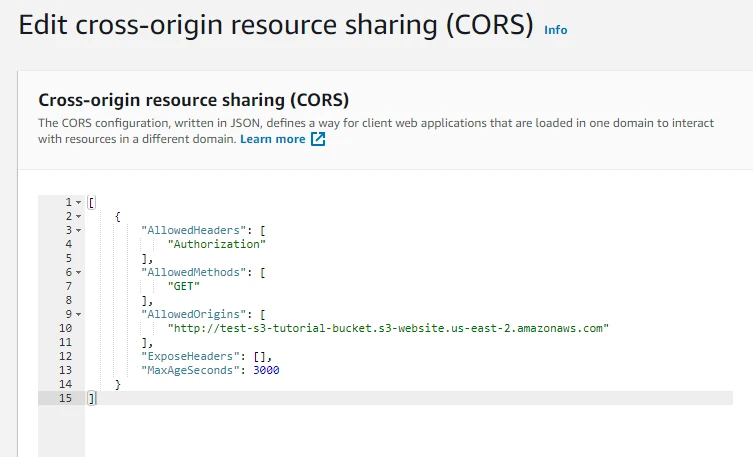Click the blank editor area below line 15

click(400, 430)
